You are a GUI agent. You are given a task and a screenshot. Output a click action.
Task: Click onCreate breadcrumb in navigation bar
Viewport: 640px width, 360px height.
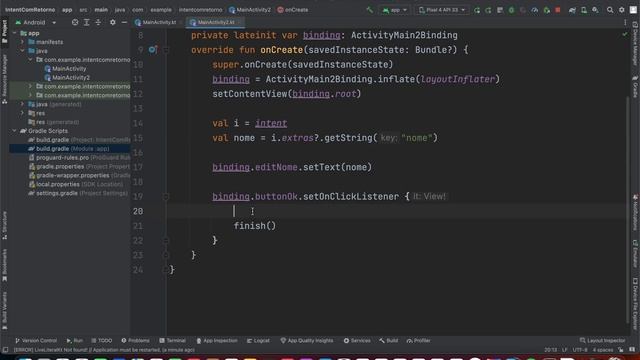[293, 10]
